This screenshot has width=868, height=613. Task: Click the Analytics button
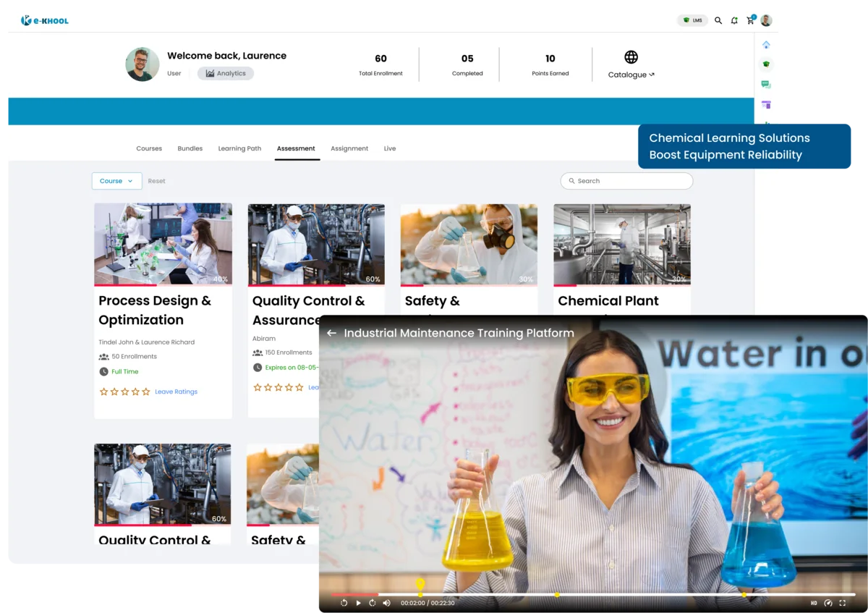[226, 73]
